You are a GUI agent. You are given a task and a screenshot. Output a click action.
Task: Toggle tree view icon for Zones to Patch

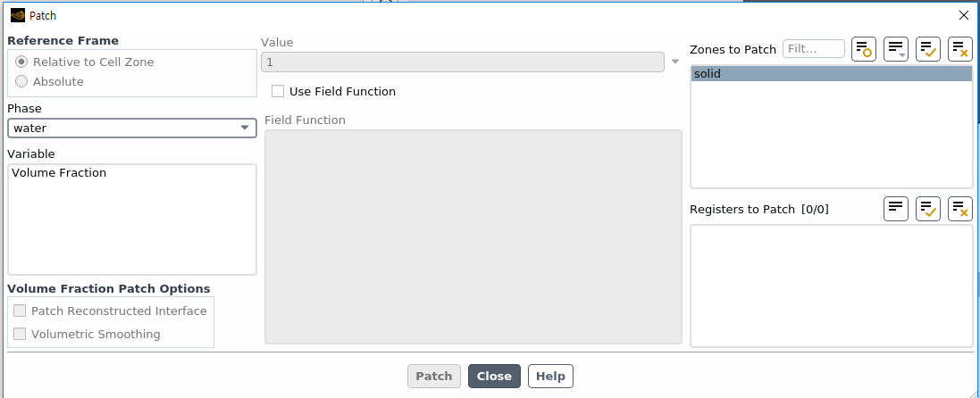click(864, 49)
